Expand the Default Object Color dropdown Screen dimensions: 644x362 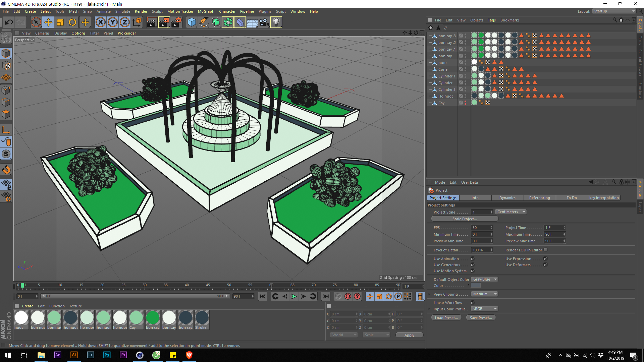(484, 280)
